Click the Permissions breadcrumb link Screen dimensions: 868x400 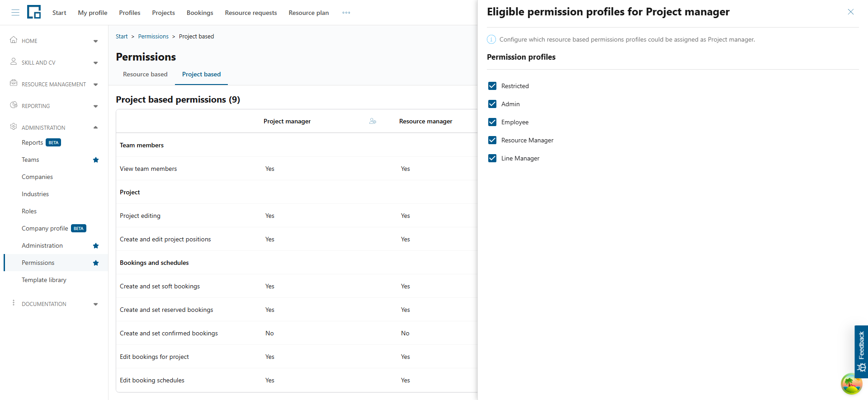coord(153,36)
